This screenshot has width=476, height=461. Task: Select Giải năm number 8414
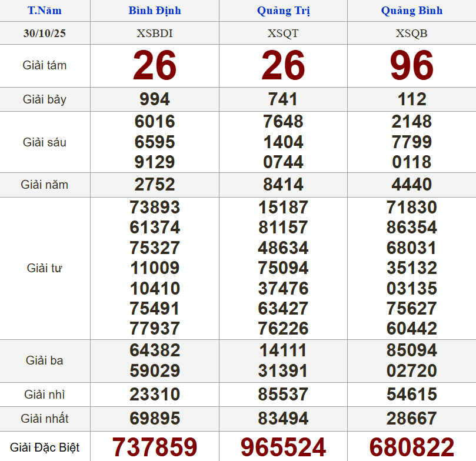pyautogui.click(x=283, y=185)
